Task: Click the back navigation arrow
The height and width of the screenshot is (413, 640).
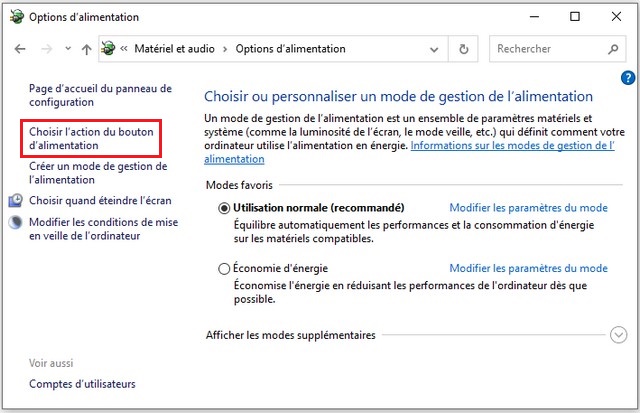Action: pyautogui.click(x=20, y=49)
